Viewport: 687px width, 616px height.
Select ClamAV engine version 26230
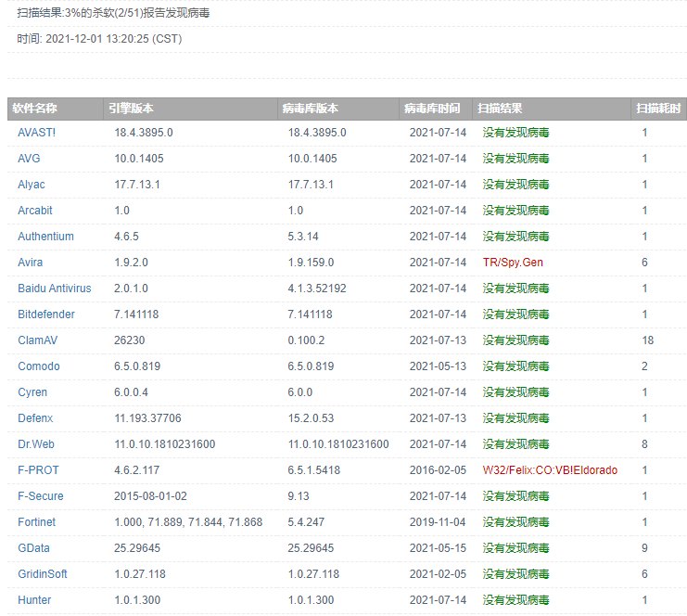129,340
